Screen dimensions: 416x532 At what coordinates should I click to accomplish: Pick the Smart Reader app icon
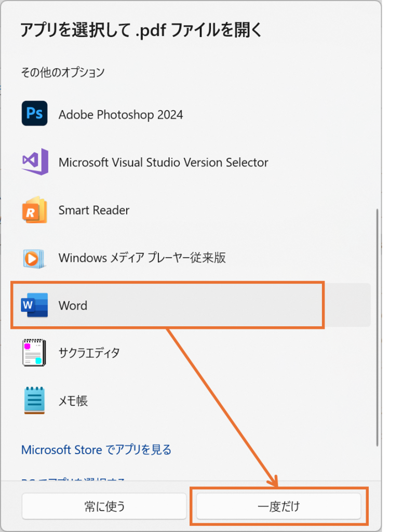[35, 210]
